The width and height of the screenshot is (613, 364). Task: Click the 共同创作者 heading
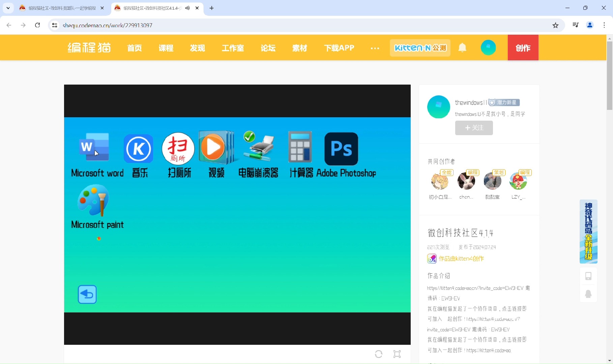pyautogui.click(x=441, y=161)
